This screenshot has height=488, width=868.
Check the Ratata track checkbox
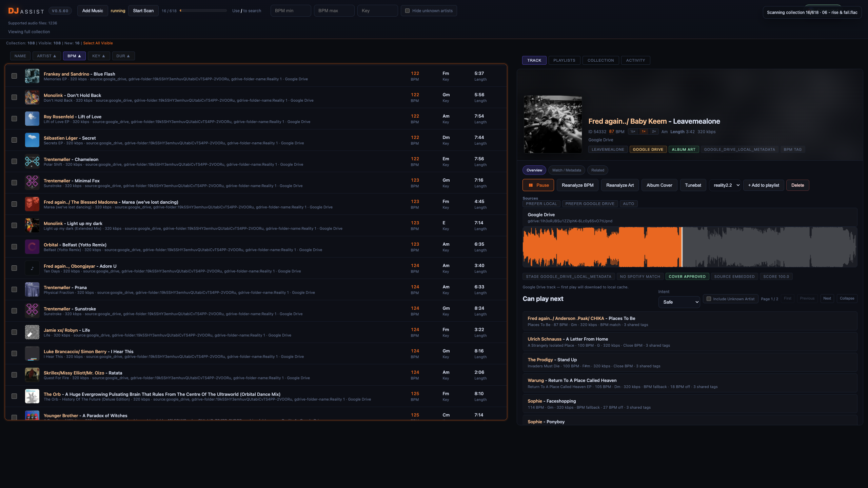pyautogui.click(x=14, y=375)
